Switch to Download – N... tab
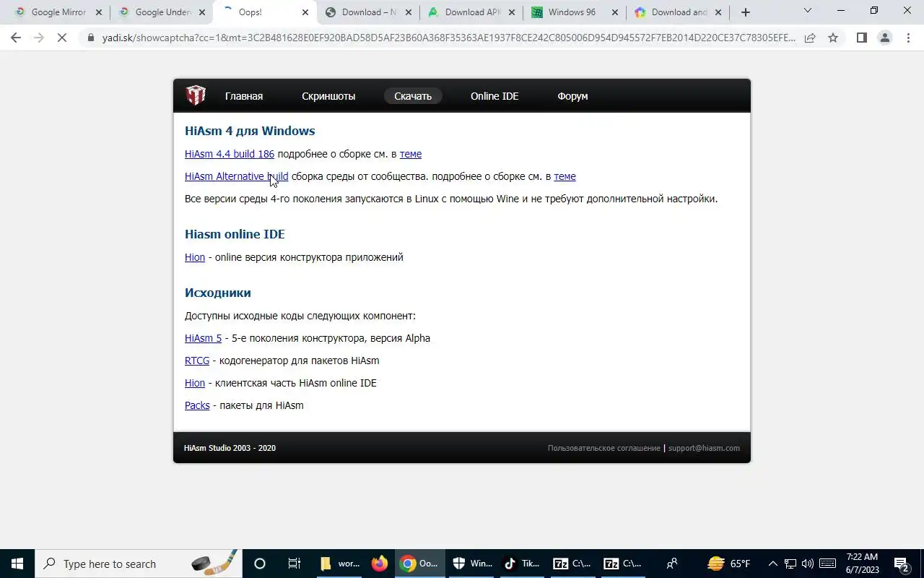 coord(369,12)
